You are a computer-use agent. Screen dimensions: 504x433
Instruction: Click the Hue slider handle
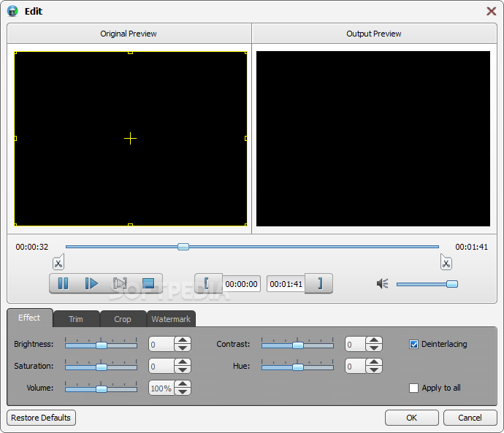point(298,367)
